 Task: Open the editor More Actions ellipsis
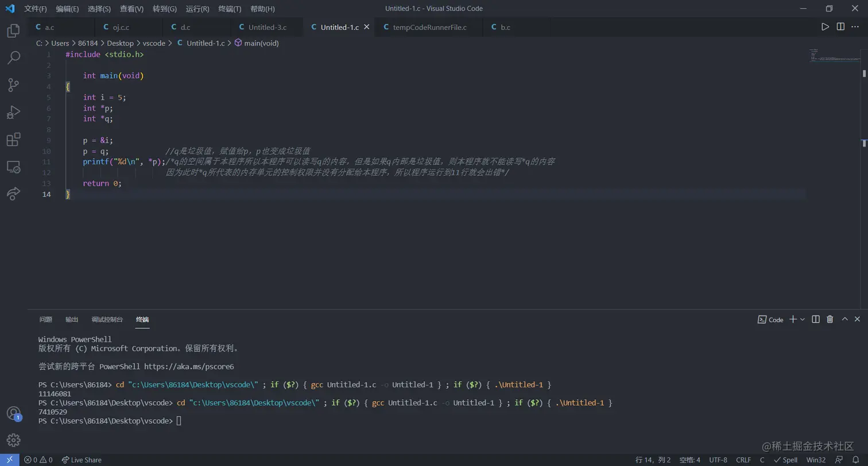pyautogui.click(x=855, y=26)
